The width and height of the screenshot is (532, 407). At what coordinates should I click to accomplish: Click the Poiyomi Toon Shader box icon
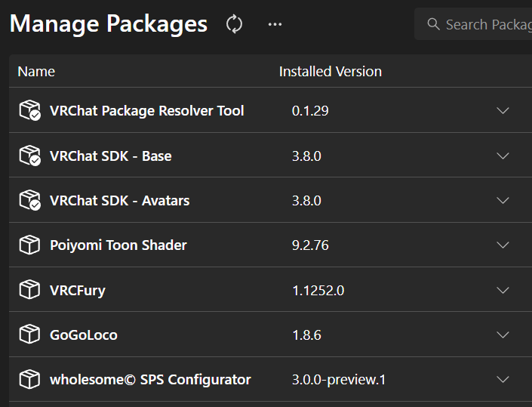click(x=29, y=245)
